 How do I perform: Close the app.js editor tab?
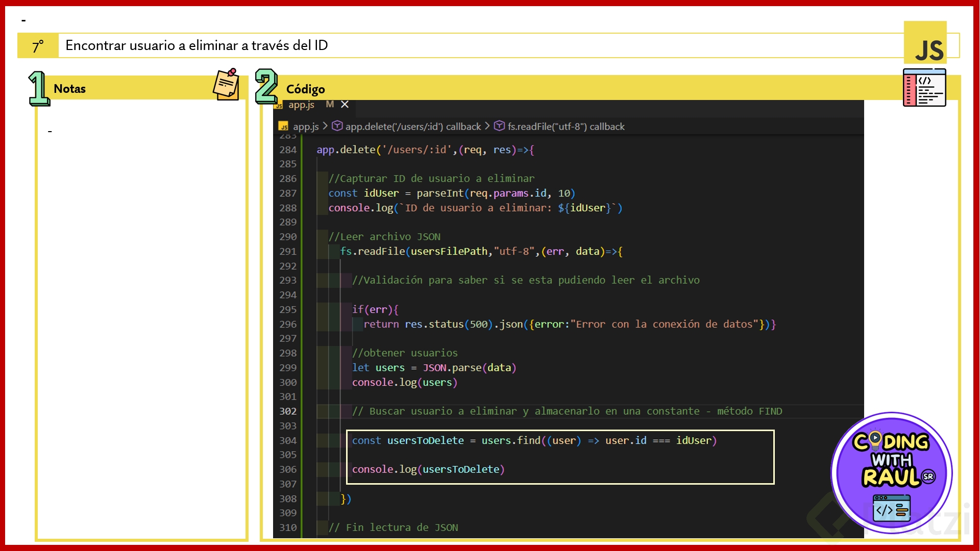(x=345, y=105)
